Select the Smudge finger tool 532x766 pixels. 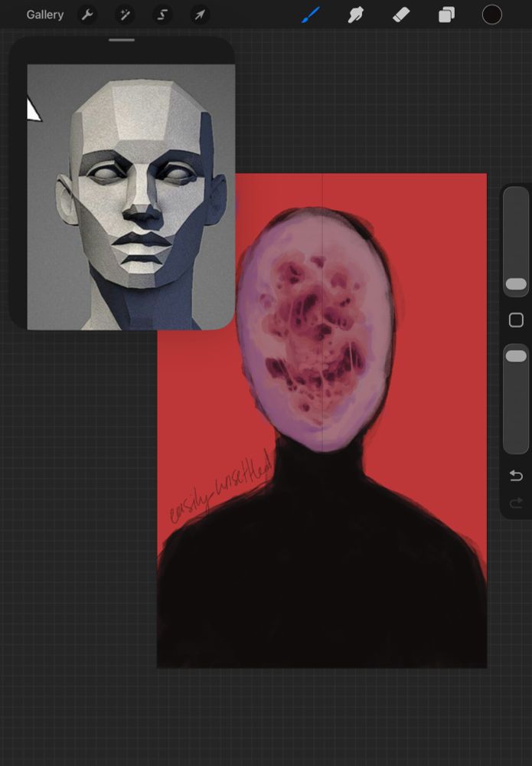pos(356,15)
